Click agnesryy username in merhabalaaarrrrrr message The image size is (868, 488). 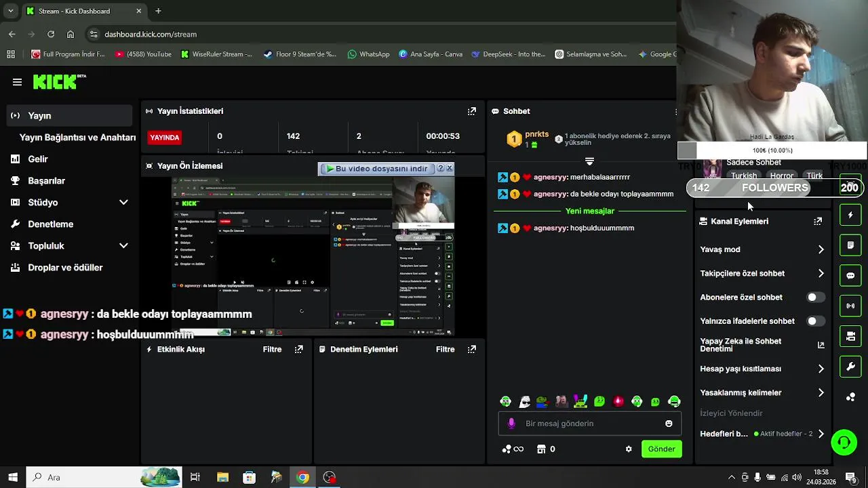pyautogui.click(x=550, y=177)
